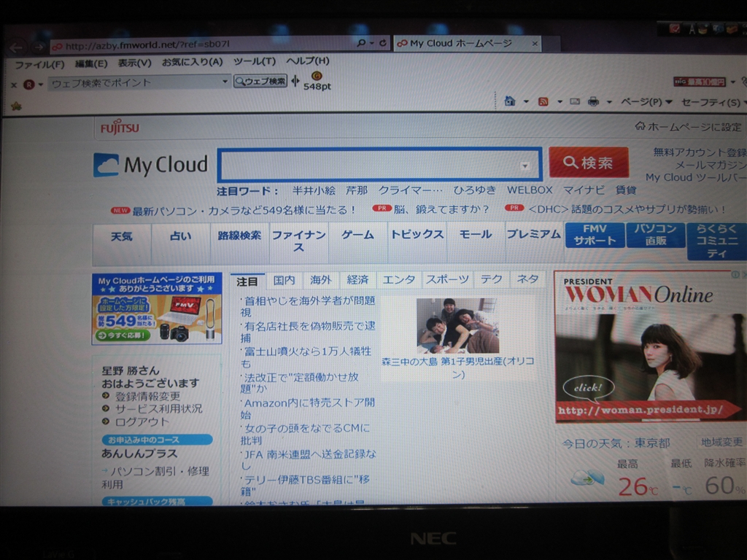Open the RSS feeds dropdown arrow
This screenshot has width=747, height=560.
pos(560,101)
